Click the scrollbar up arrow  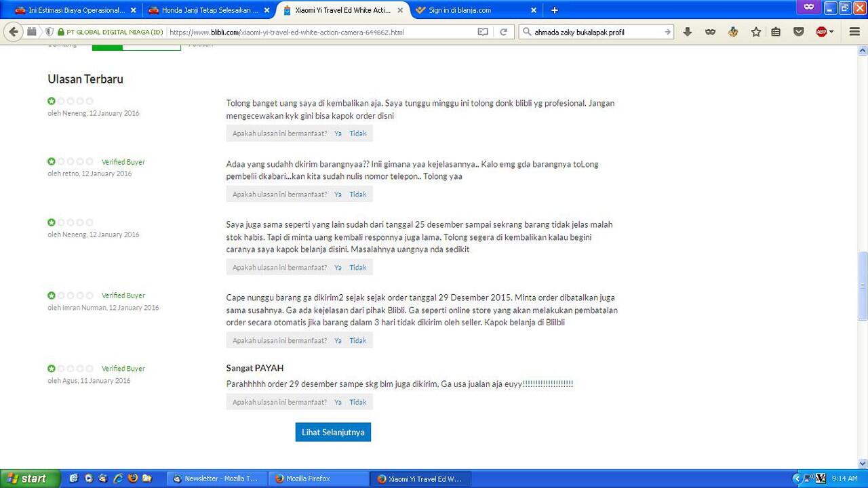(863, 50)
